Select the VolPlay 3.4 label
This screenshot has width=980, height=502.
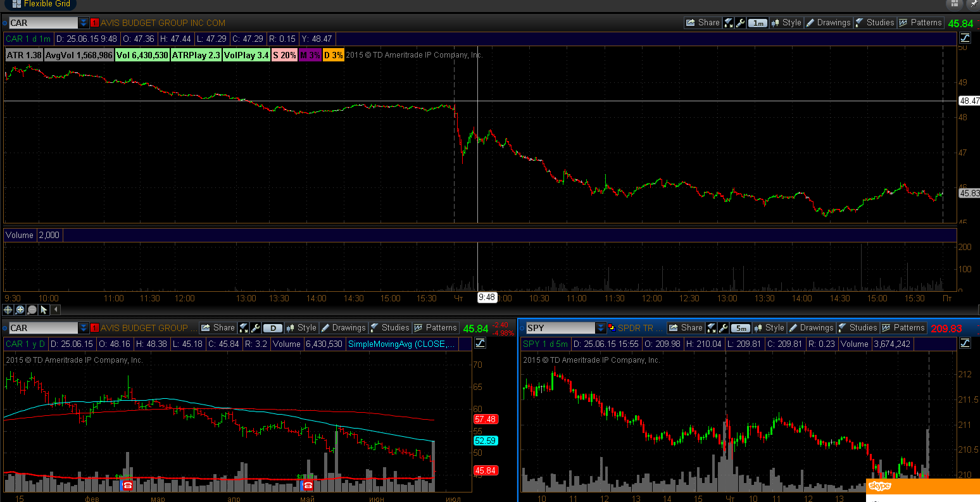point(246,55)
